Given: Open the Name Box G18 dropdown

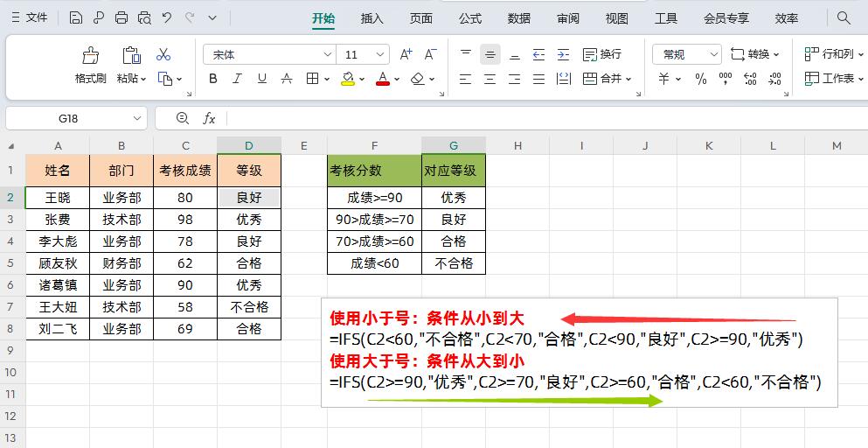Looking at the screenshot, I should [137, 118].
